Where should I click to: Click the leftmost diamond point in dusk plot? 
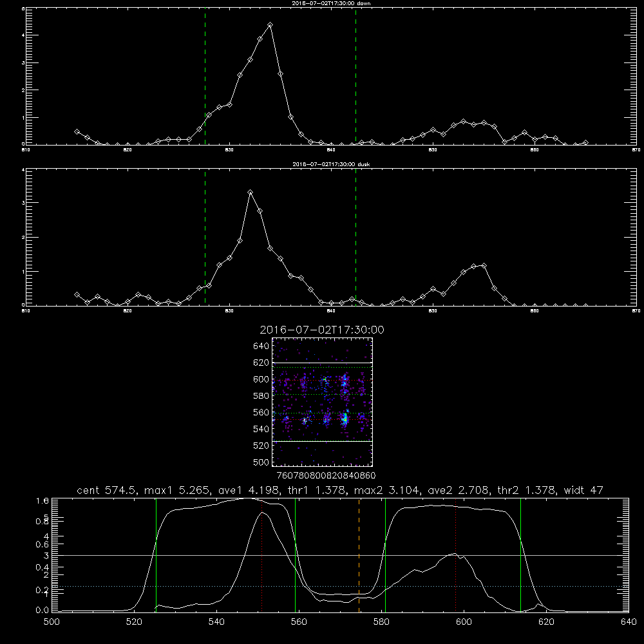pos(77,295)
